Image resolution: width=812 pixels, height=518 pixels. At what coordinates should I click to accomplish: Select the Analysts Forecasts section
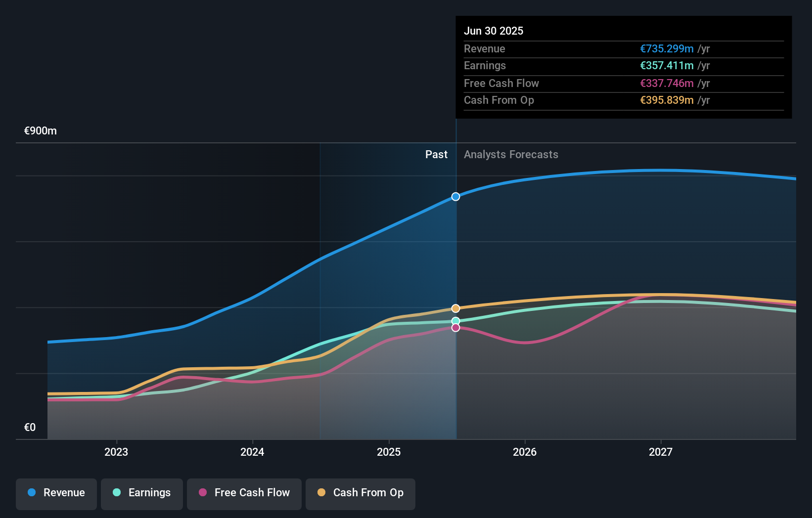tap(511, 154)
